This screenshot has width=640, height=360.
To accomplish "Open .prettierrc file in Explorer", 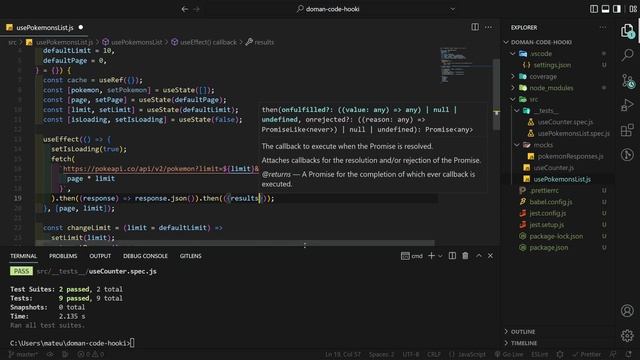I will [544, 191].
